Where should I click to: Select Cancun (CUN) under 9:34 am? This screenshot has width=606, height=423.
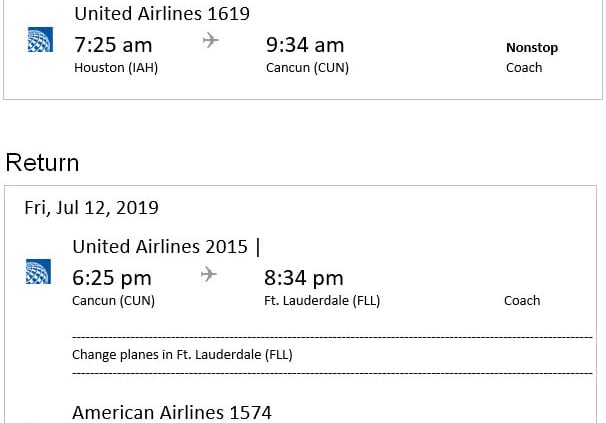pos(307,68)
